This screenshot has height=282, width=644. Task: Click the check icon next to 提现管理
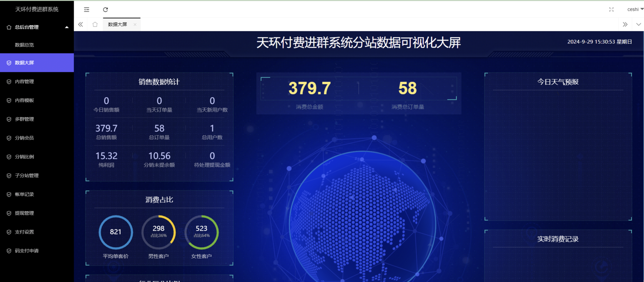click(9, 213)
